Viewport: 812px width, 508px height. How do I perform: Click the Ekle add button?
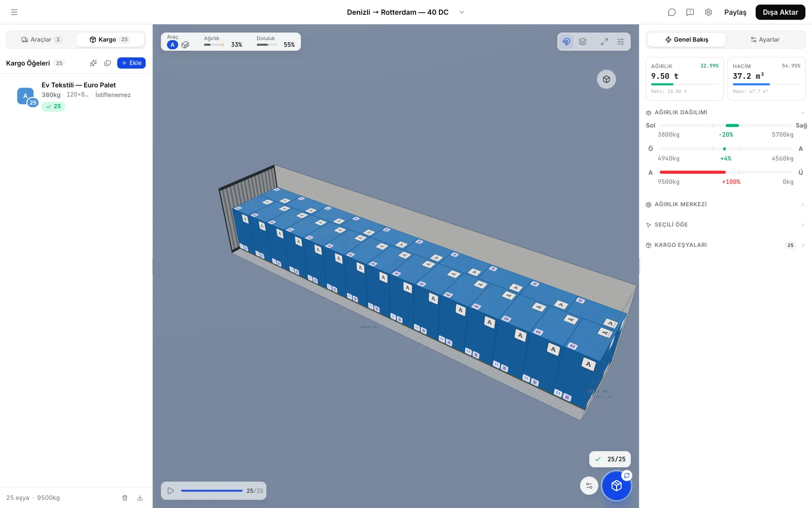point(131,63)
